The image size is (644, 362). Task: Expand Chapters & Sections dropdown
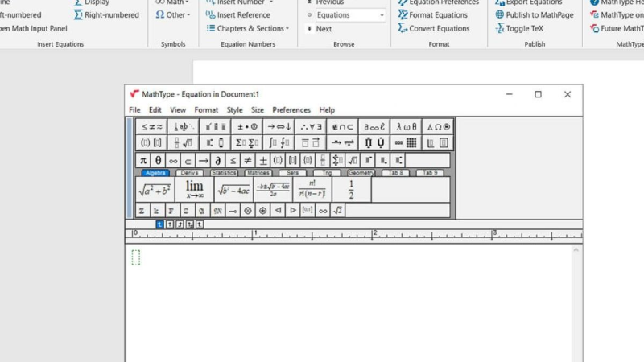click(248, 28)
